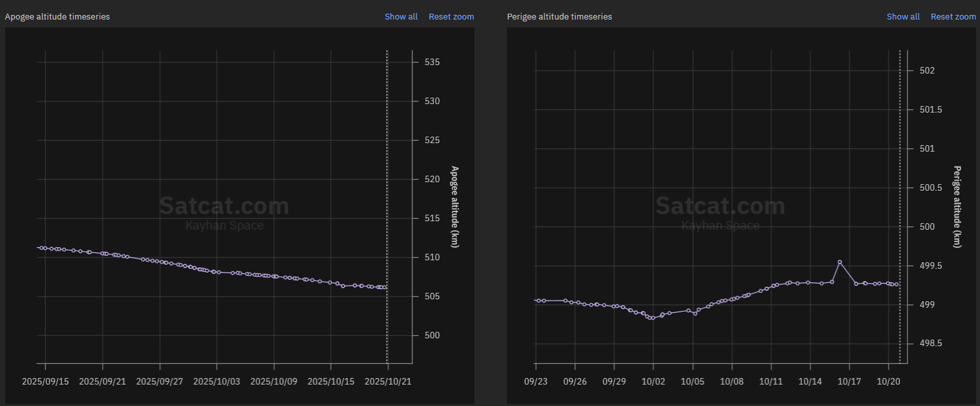
Task: Click Show all on the Perigee altitude chart
Action: (x=903, y=16)
